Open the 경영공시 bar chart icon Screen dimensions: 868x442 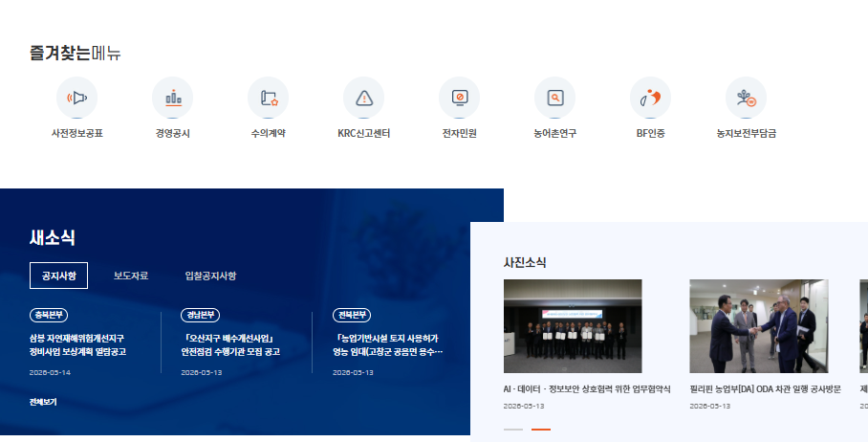click(x=173, y=98)
